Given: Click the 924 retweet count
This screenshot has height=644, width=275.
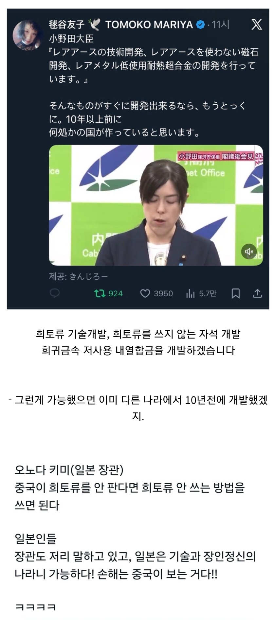Looking at the screenshot, I should pyautogui.click(x=116, y=293).
